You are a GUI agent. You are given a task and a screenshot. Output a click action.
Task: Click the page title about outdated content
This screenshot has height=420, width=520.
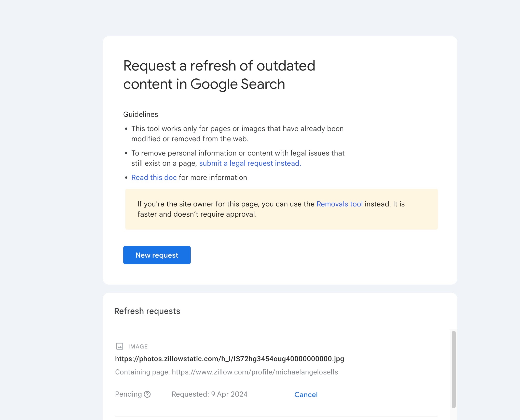click(x=219, y=75)
